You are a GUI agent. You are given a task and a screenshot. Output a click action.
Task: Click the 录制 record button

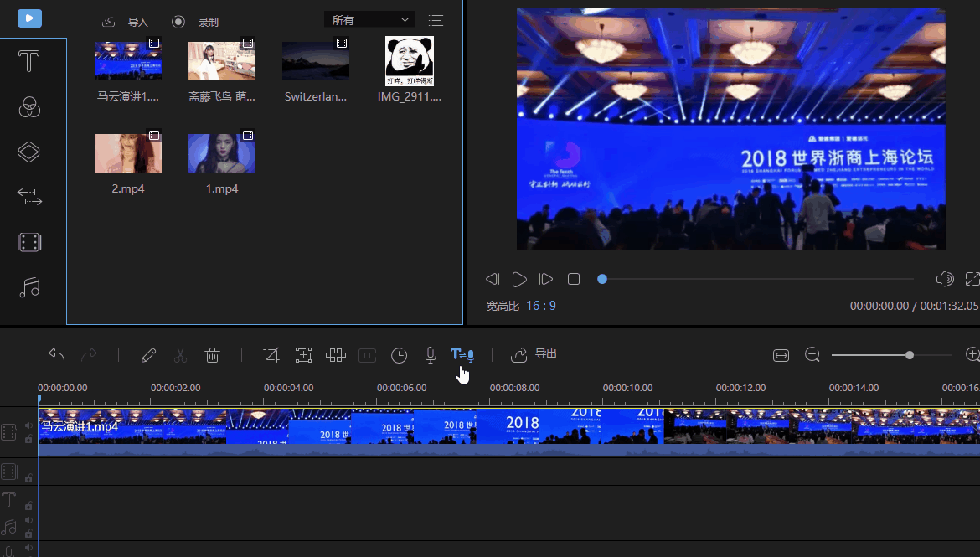195,22
